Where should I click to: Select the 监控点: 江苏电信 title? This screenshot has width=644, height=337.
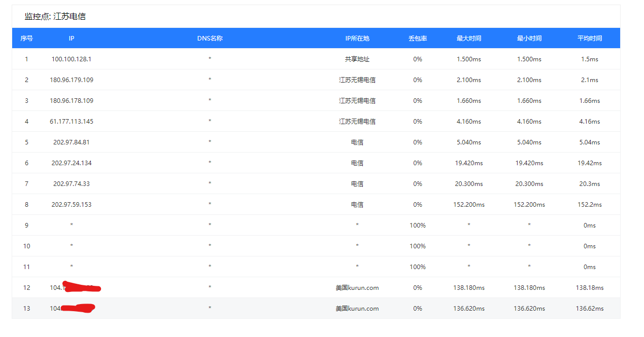pyautogui.click(x=55, y=16)
